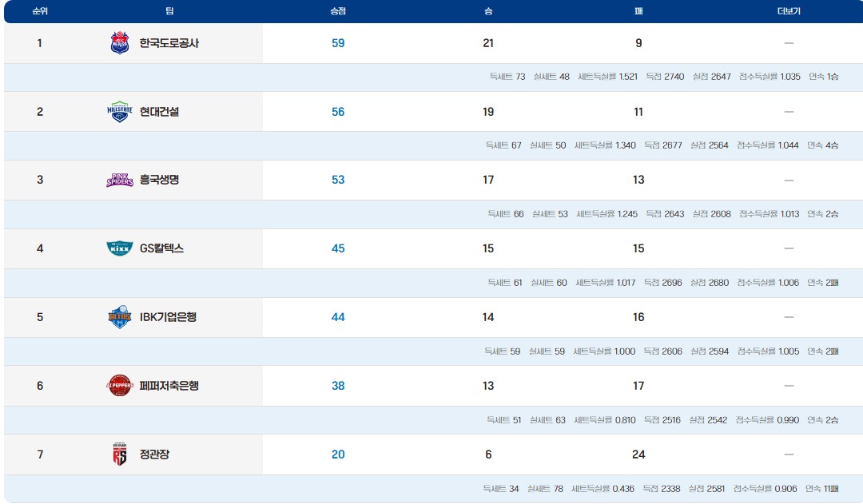Click 한국도로공사's 59 points value

[x=338, y=43]
